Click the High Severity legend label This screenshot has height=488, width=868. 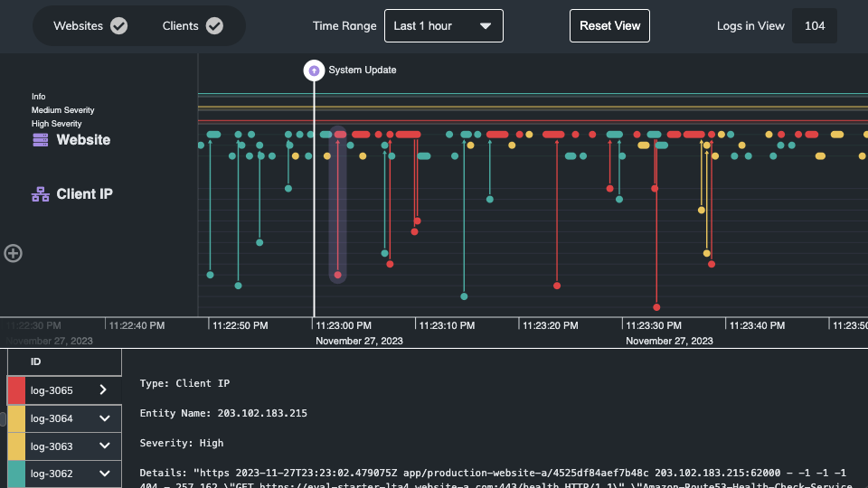[57, 124]
